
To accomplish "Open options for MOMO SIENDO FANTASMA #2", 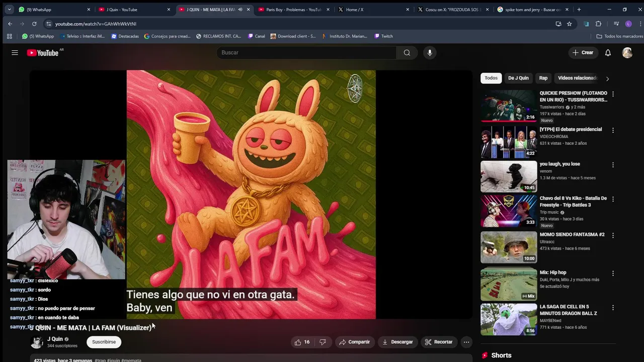I will (613, 235).
